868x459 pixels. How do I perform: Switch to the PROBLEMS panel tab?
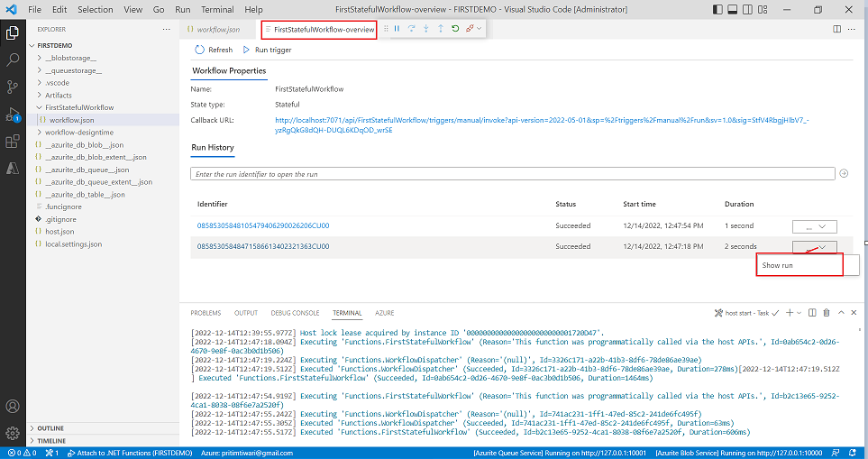(206, 313)
